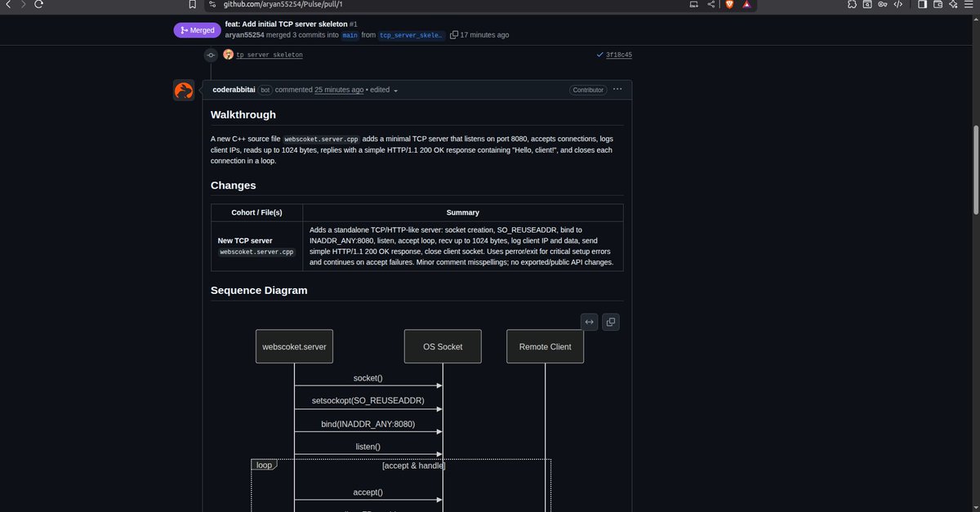Open the browser wallet icon
This screenshot has width=980, height=512.
coord(938,4)
